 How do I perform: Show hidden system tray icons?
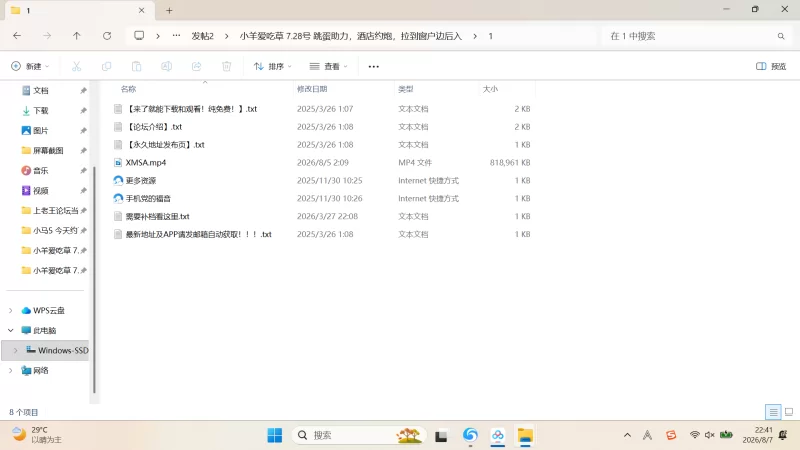coord(627,435)
